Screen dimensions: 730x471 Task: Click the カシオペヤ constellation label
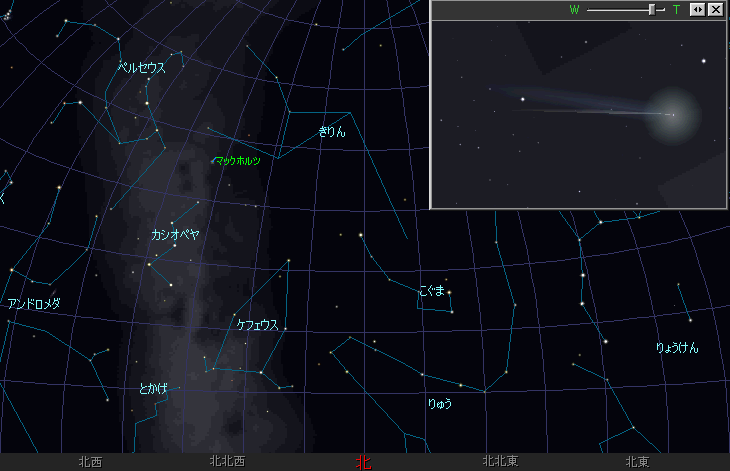(x=174, y=234)
